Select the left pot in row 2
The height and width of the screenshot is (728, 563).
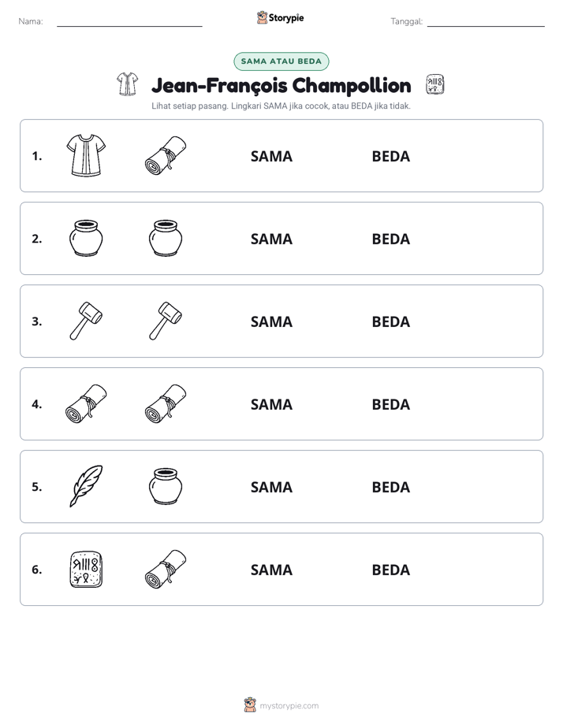coord(86,238)
